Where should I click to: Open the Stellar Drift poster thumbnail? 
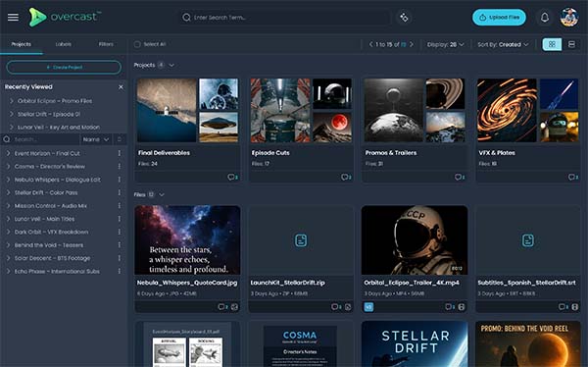pos(415,343)
